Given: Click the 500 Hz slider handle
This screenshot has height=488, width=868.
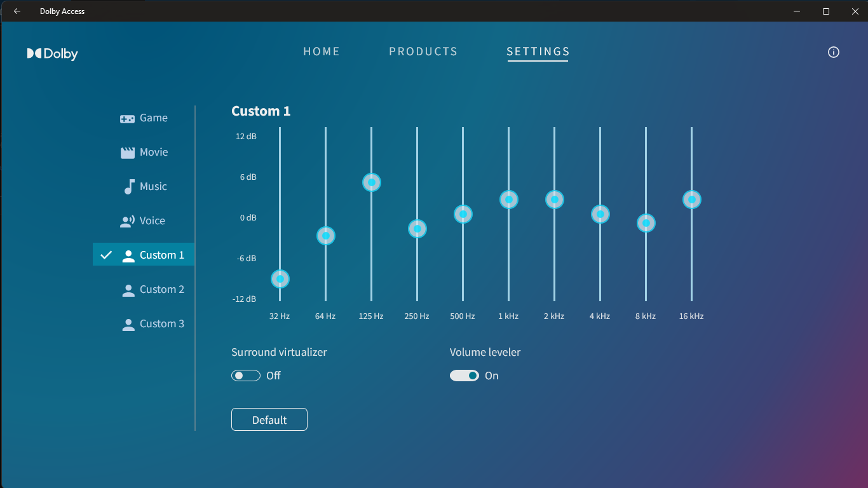Looking at the screenshot, I should (463, 214).
